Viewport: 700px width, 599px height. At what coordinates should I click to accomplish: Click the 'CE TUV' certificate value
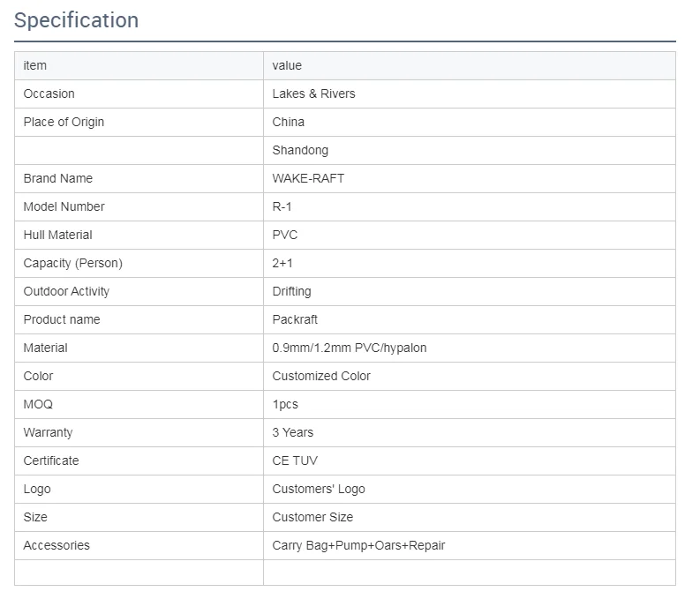pyautogui.click(x=295, y=460)
